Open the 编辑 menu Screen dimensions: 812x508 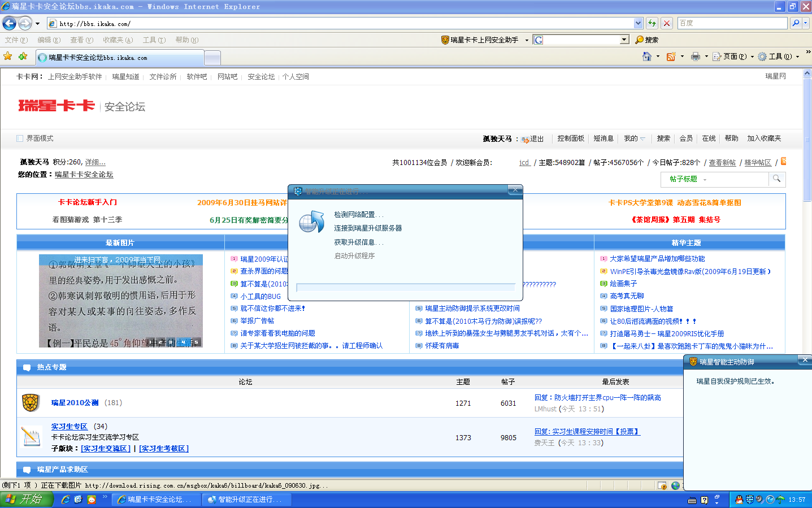(x=49, y=40)
